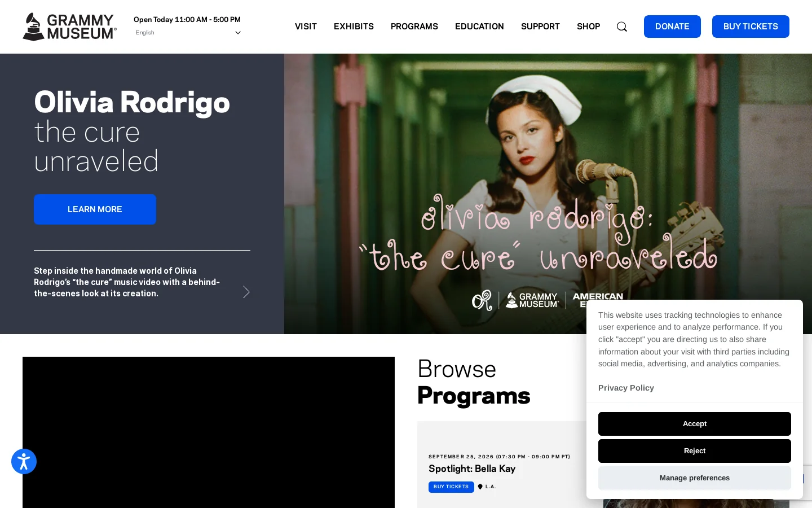812x508 pixels.
Task: Click the 'Olivia Rodrigo the cure unraveled' heading
Action: [x=132, y=132]
